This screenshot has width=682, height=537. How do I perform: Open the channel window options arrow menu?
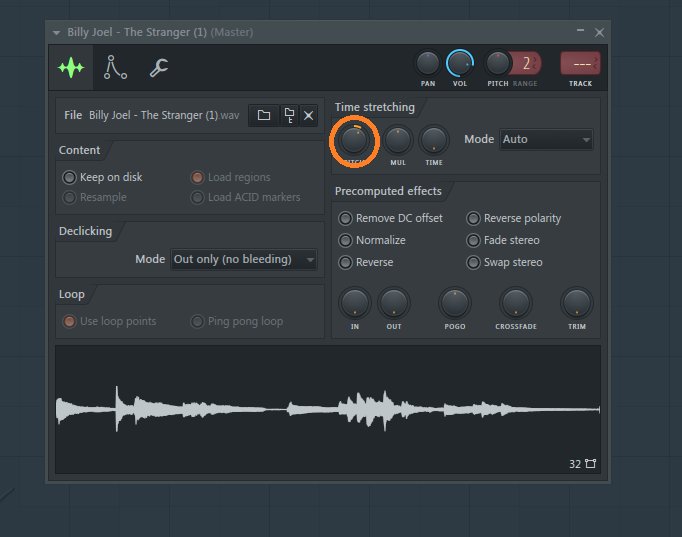(x=56, y=33)
